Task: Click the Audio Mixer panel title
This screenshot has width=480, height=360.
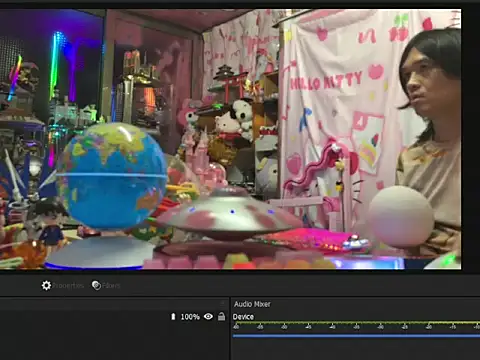Action: (252, 304)
